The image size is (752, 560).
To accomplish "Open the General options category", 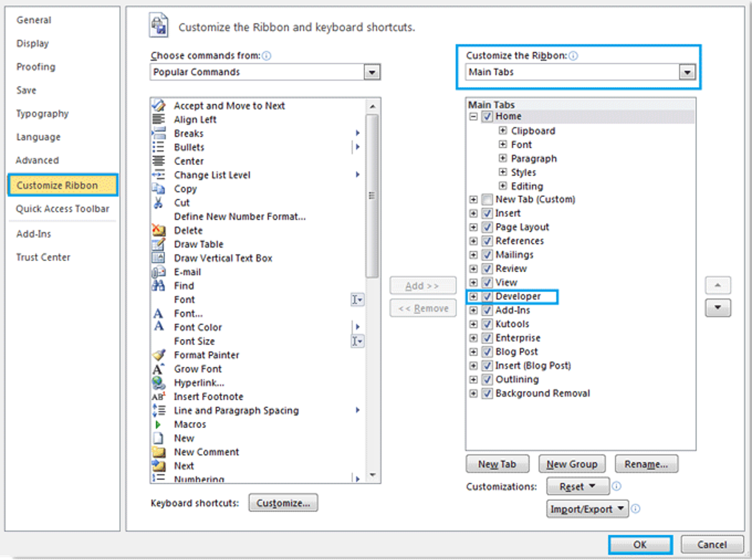I will [x=34, y=20].
